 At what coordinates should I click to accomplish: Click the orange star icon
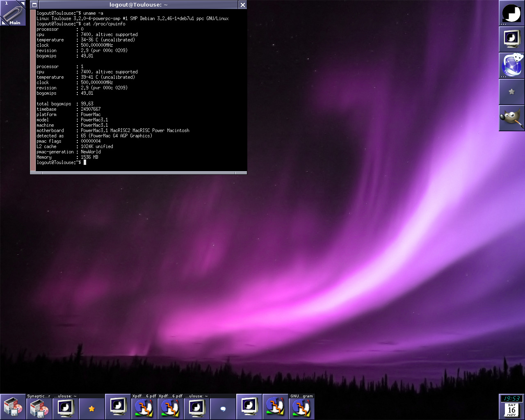92,409
